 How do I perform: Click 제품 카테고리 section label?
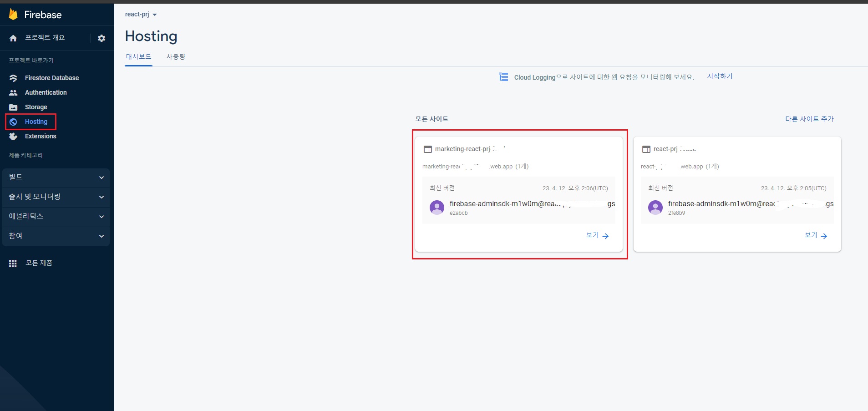[25, 155]
